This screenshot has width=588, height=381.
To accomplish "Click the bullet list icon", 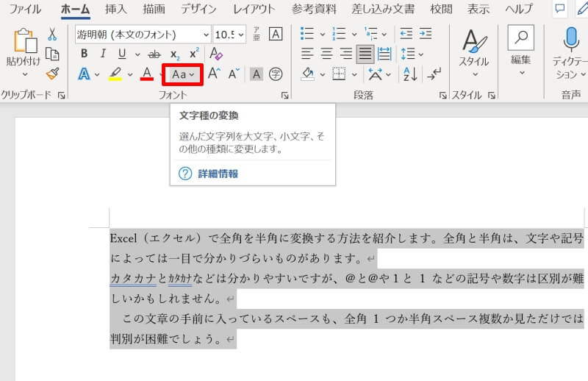I will [307, 34].
